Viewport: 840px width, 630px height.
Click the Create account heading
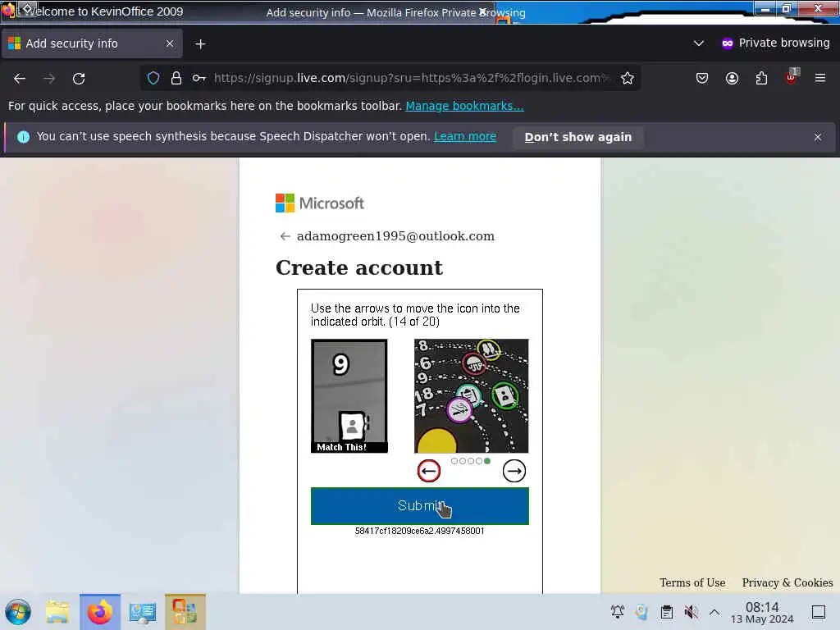click(x=359, y=267)
